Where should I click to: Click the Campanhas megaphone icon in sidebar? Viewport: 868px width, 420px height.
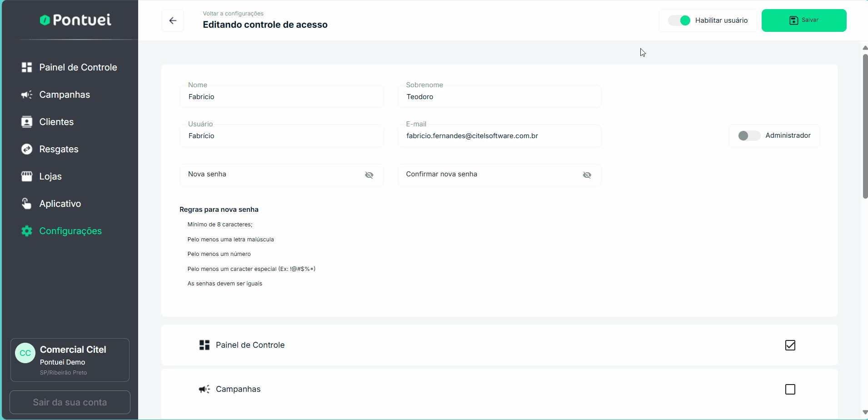tap(27, 95)
